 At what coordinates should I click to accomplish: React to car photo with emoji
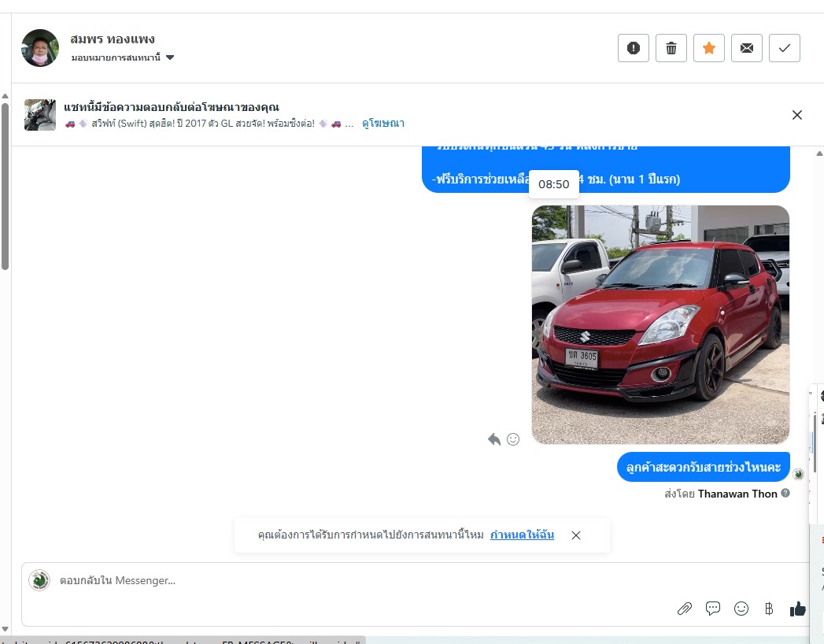[x=513, y=439]
